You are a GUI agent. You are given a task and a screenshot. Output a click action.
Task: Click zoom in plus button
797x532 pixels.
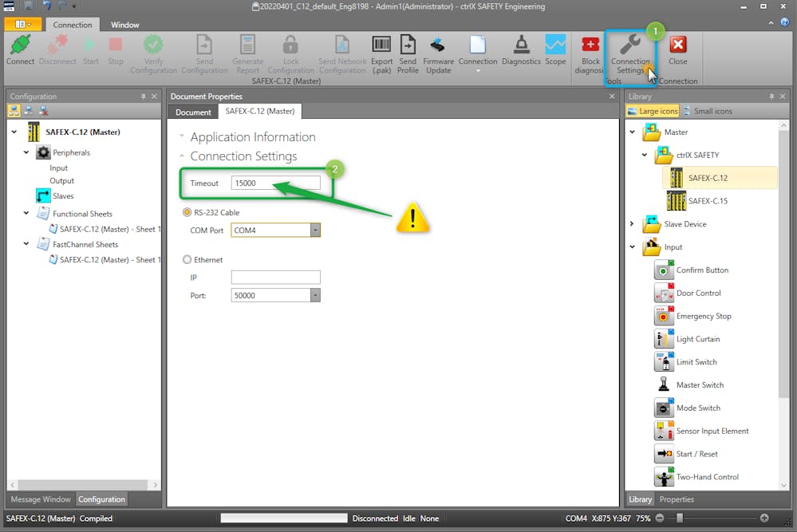coord(764,518)
